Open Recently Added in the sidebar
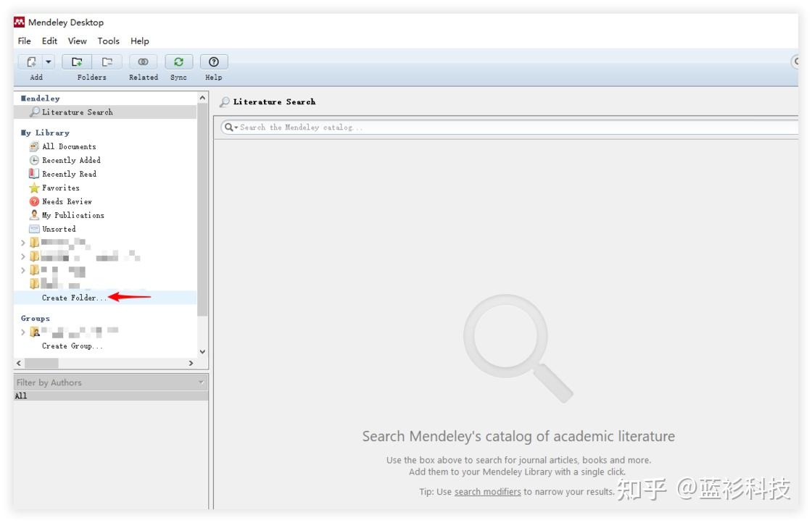Screen dimensions: 812x523 point(72,160)
